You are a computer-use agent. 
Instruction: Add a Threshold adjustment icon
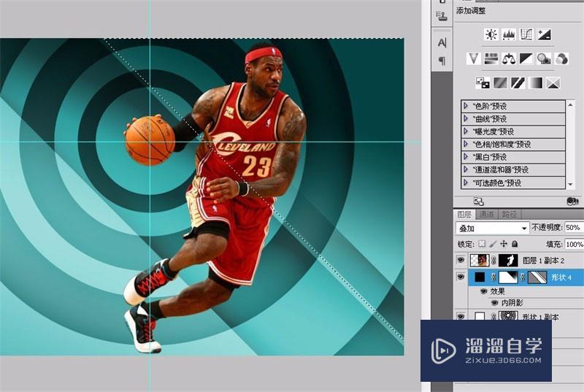point(518,82)
